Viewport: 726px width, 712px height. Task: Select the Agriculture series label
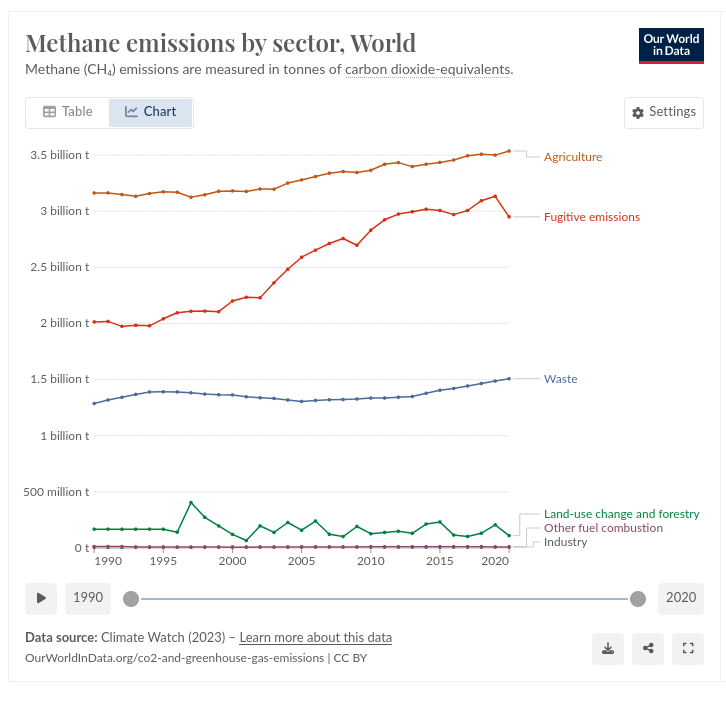573,157
